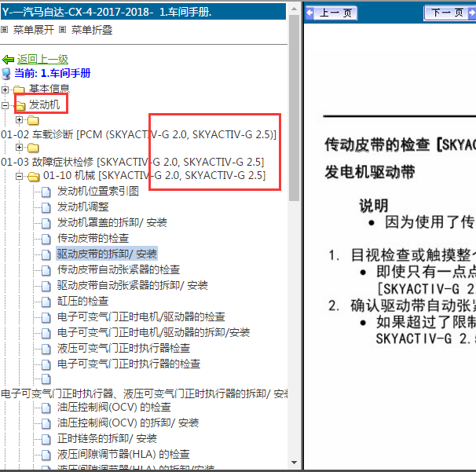
Task: Open 液压间隙调节器(HLA) 的检查 page
Action: tap(123, 455)
